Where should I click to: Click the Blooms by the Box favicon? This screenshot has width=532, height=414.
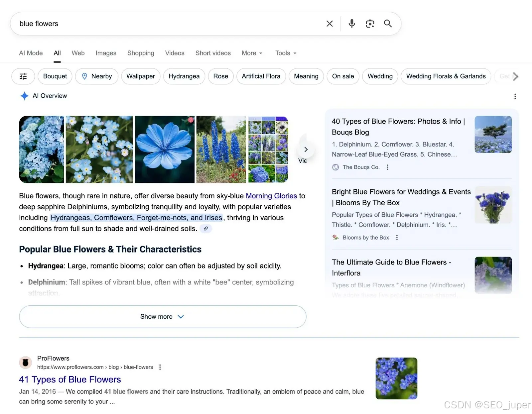pos(335,238)
